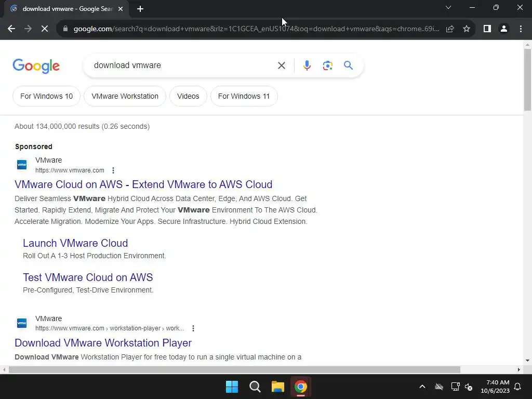Open network status tray icon
The height and width of the screenshot is (399, 532).
[x=455, y=387]
